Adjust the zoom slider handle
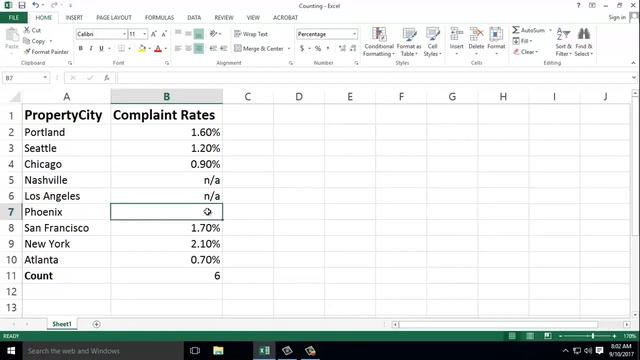 [x=593, y=336]
